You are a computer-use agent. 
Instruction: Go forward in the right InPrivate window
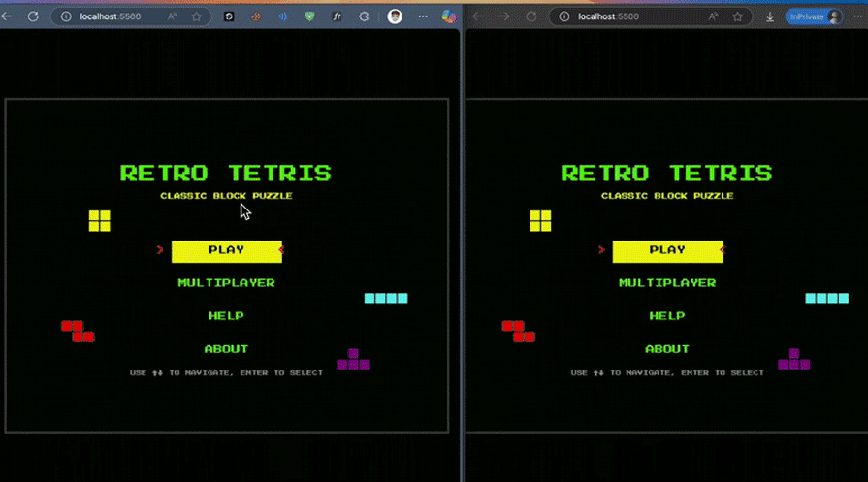point(504,16)
